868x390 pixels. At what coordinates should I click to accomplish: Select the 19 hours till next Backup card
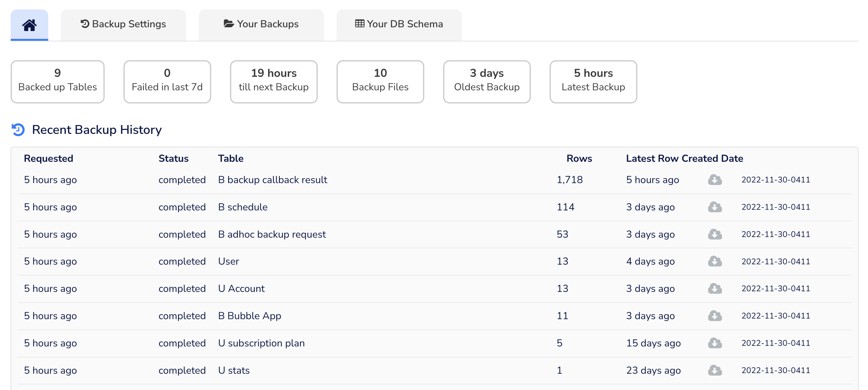[x=274, y=82]
